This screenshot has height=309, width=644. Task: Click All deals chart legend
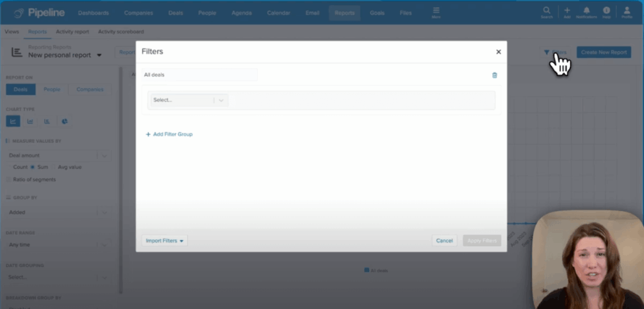(376, 271)
